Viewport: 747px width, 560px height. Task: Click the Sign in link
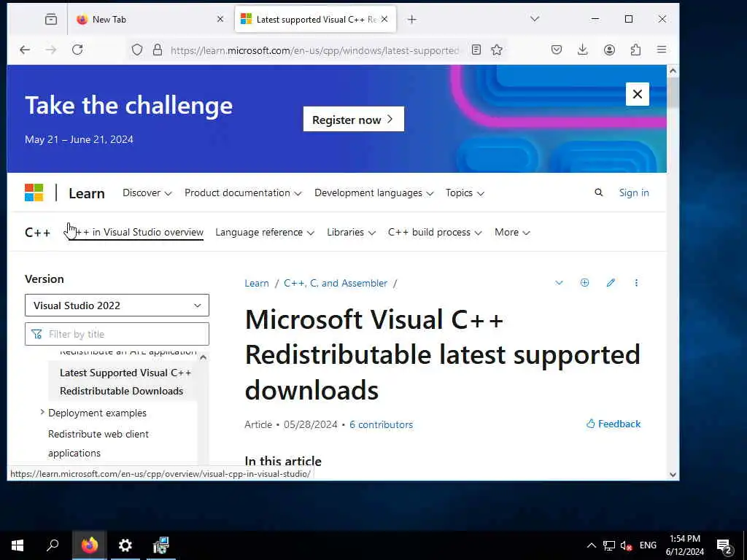click(634, 192)
